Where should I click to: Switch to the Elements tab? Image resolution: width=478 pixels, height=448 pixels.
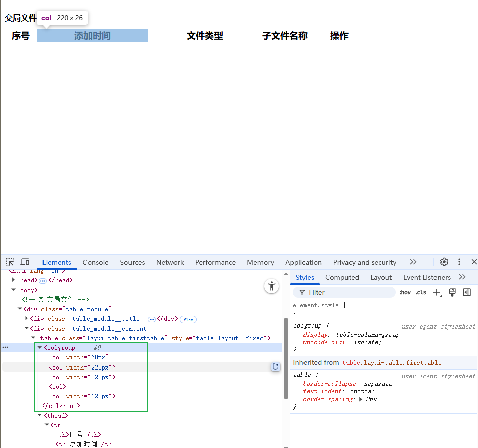pyautogui.click(x=56, y=262)
